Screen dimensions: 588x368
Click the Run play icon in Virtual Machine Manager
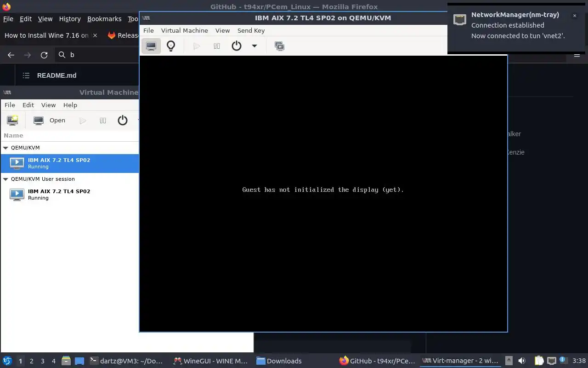pos(83,121)
